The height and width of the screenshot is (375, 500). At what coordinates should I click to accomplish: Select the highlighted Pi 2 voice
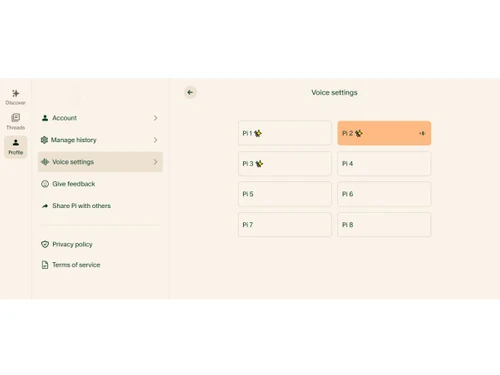click(384, 133)
